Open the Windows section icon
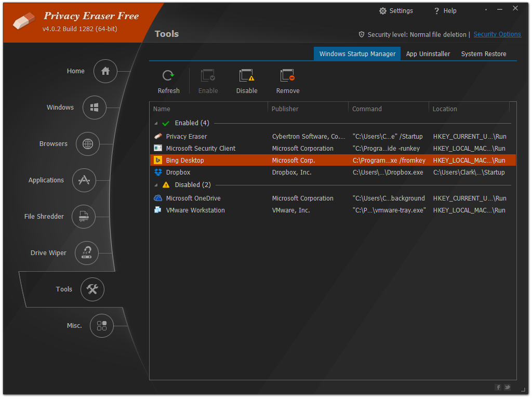Image resolution: width=532 pixels, height=399 pixels. coord(95,108)
